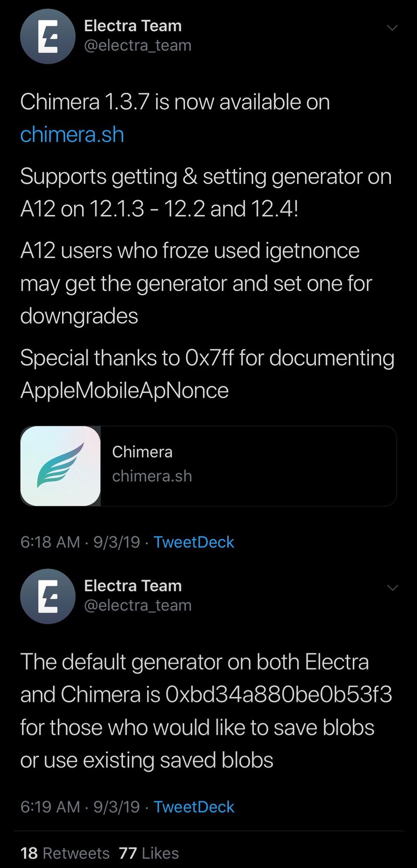417x868 pixels.
Task: Open @electra_team handle on first tweet
Action: (x=138, y=45)
